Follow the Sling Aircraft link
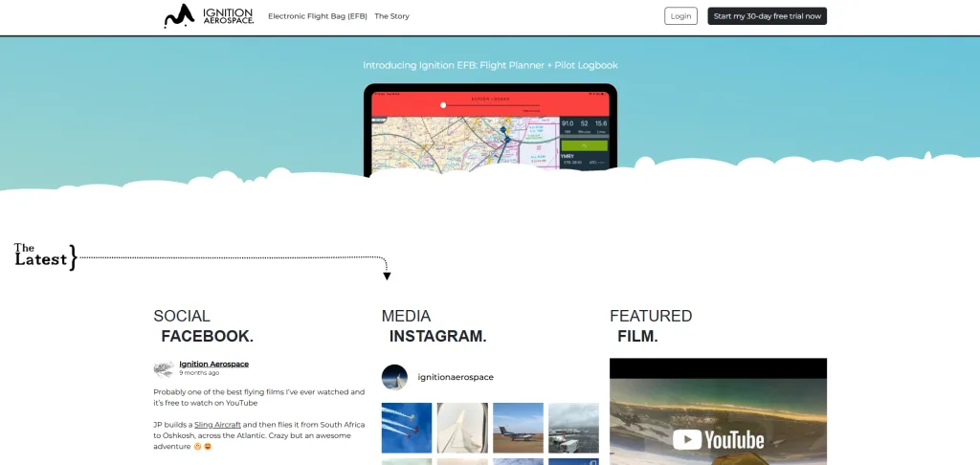980x465 pixels. point(217,425)
